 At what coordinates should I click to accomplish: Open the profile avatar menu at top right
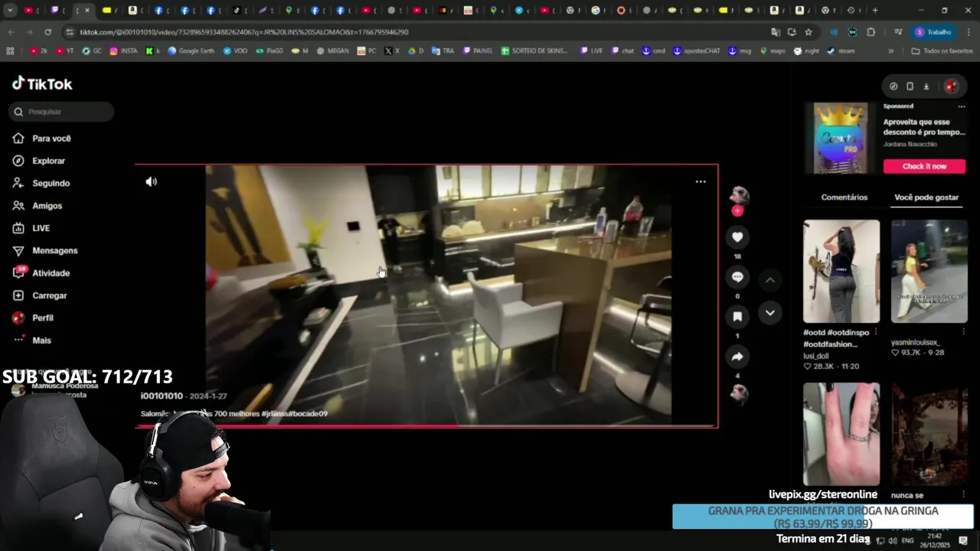click(x=951, y=86)
